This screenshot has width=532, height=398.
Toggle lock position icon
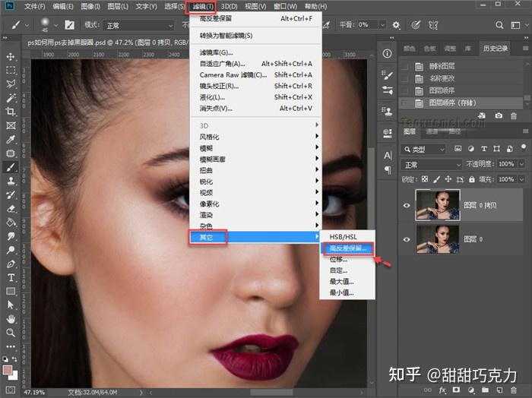[448, 179]
